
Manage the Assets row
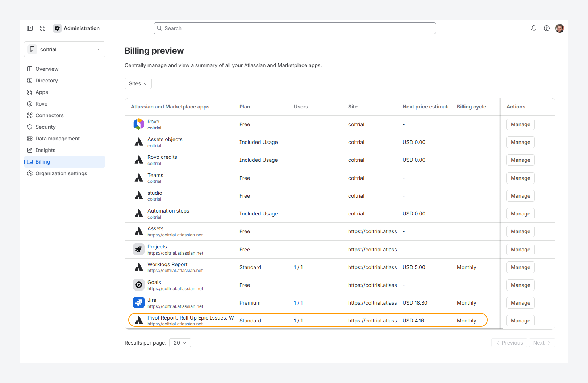point(521,231)
